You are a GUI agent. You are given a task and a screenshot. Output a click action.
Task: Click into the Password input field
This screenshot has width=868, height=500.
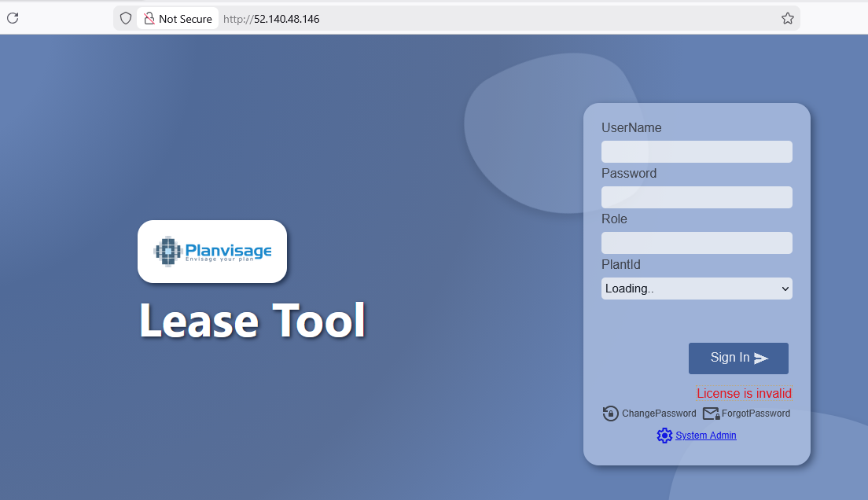click(x=697, y=197)
